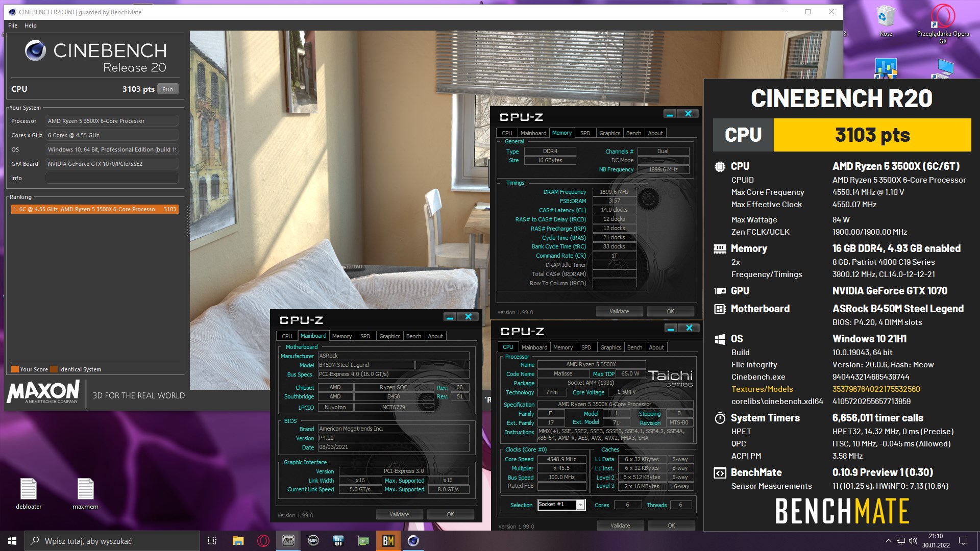Viewport: 980px width, 551px height.
Task: Switch to Graphics tab in bottom-right CPU-Z window
Action: pos(610,347)
